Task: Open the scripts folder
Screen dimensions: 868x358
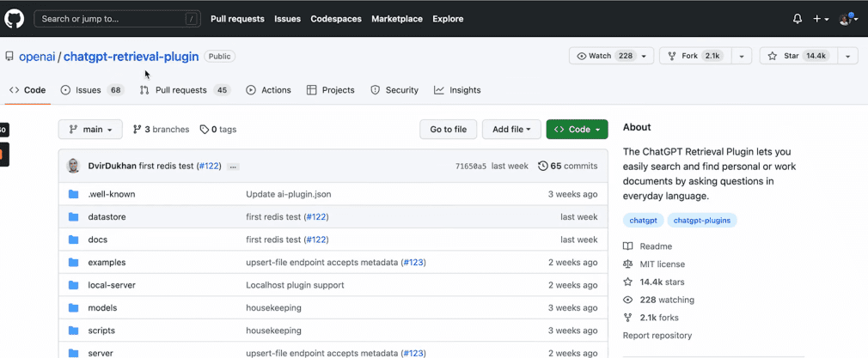Action: click(x=101, y=331)
